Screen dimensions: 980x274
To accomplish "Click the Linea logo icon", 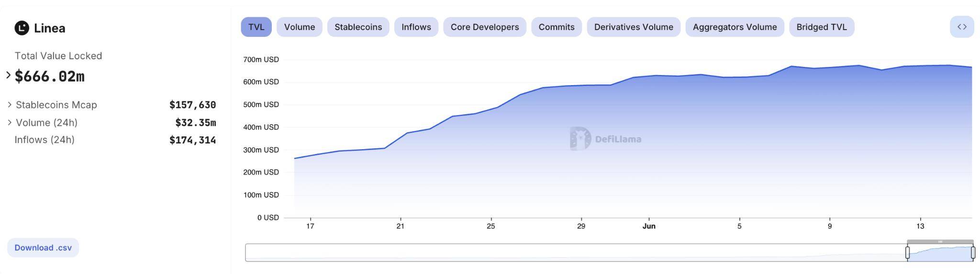I will tap(22, 28).
